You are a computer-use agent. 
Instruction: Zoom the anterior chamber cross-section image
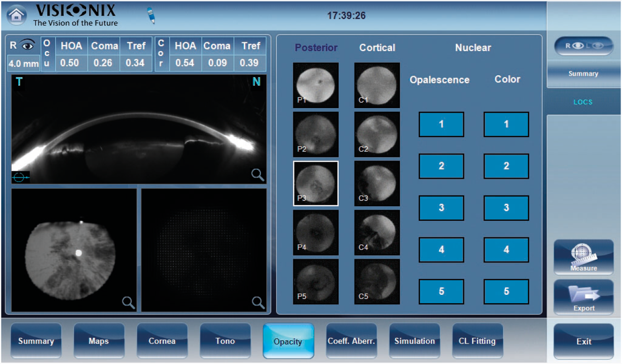coord(258,175)
